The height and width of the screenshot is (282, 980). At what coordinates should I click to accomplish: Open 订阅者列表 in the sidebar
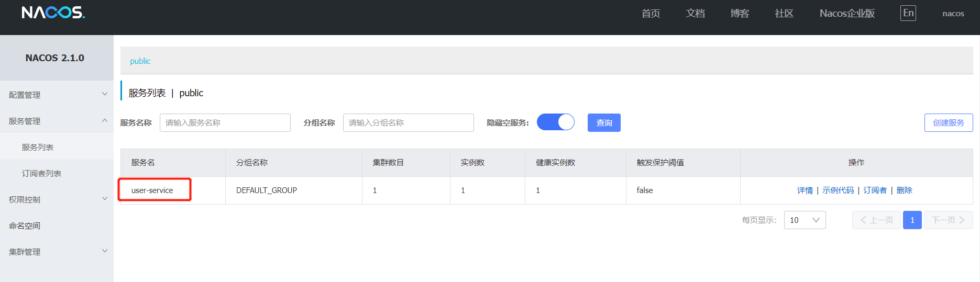click(41, 174)
